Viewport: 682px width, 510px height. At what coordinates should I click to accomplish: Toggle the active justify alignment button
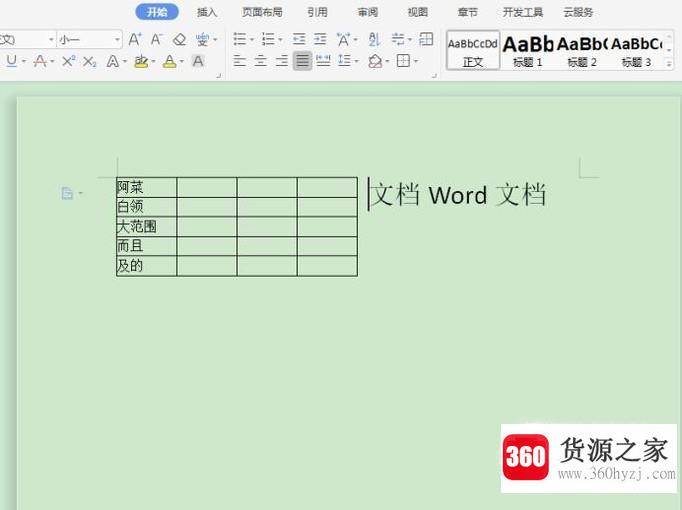[x=302, y=60]
